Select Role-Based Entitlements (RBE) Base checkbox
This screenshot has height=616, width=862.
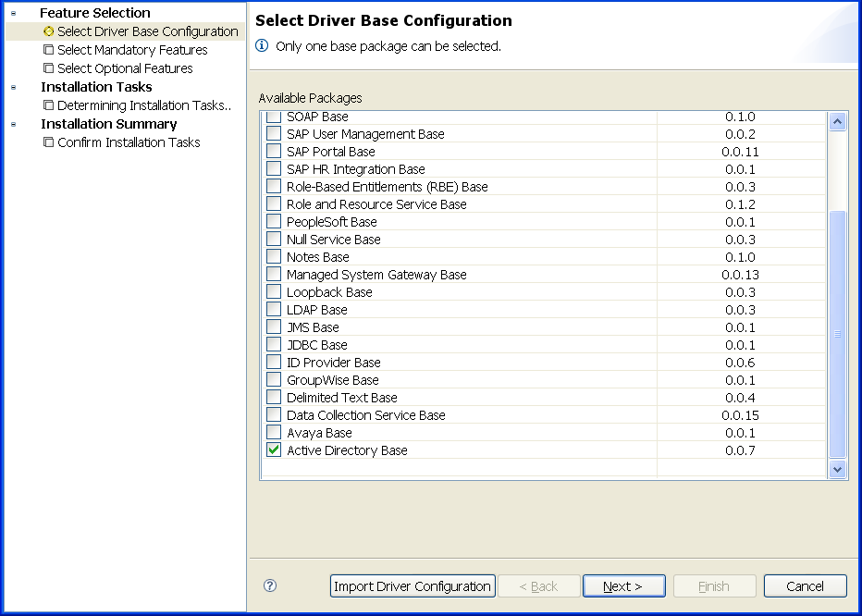[274, 186]
